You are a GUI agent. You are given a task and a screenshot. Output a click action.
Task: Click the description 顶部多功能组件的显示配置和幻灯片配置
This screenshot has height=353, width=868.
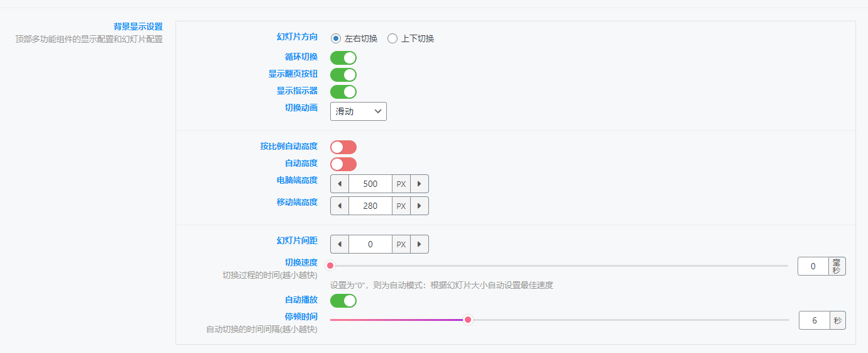[x=89, y=39]
